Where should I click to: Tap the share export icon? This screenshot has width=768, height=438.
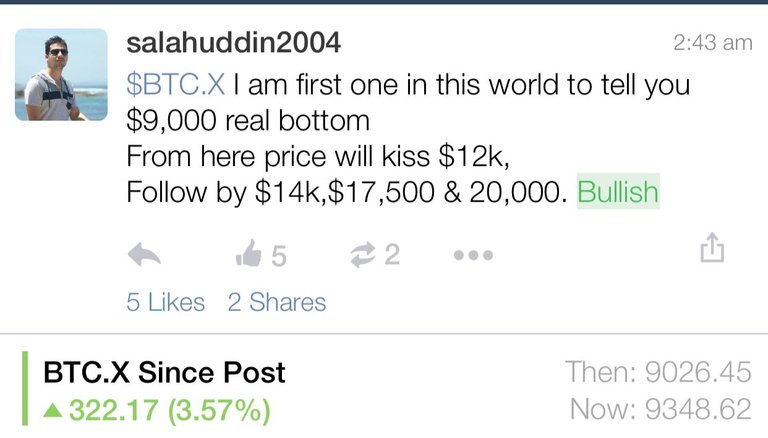click(712, 247)
